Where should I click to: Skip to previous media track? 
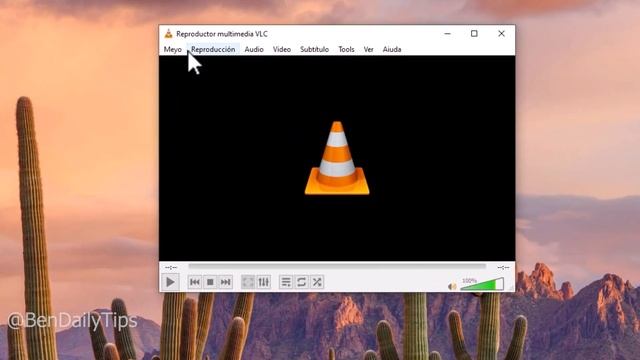point(195,282)
